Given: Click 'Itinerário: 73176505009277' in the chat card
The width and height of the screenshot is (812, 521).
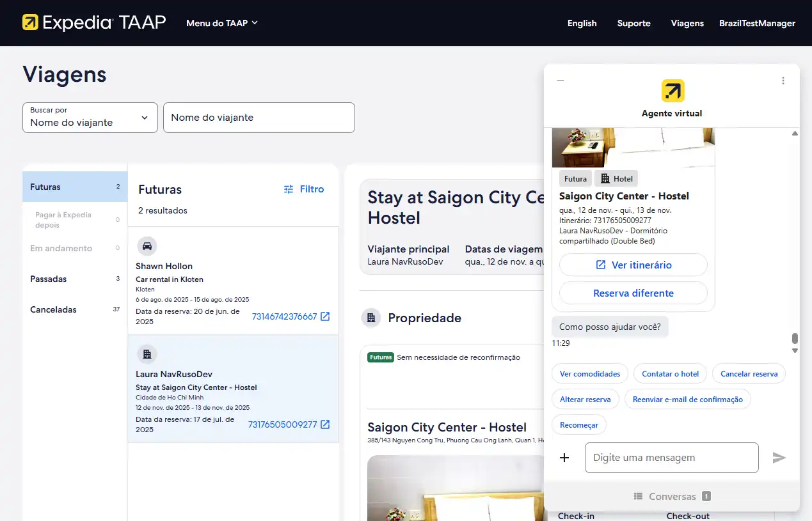Looking at the screenshot, I should [605, 221].
